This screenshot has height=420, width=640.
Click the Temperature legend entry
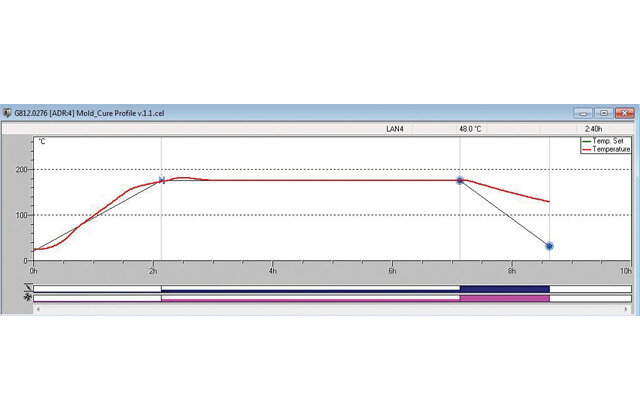tap(606, 149)
